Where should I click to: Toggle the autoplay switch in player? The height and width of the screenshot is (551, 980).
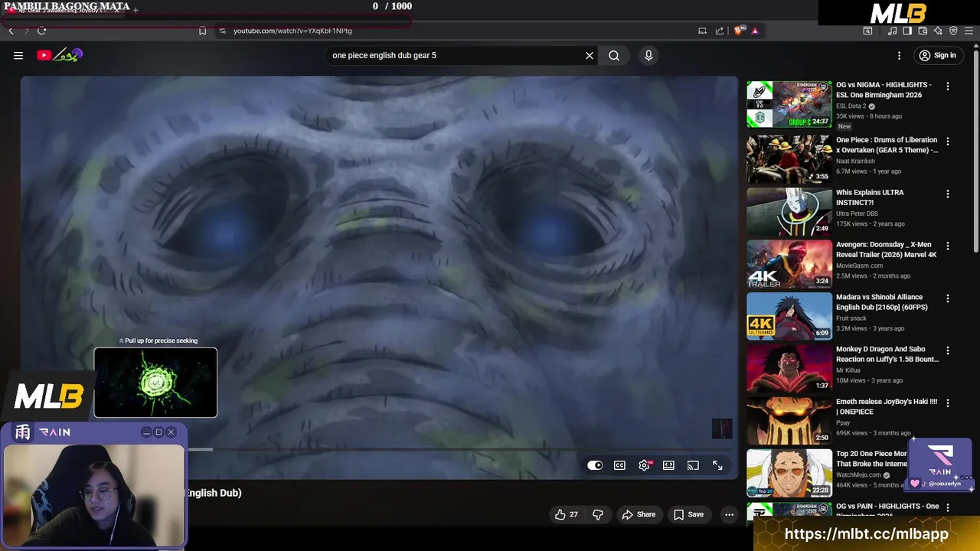595,465
